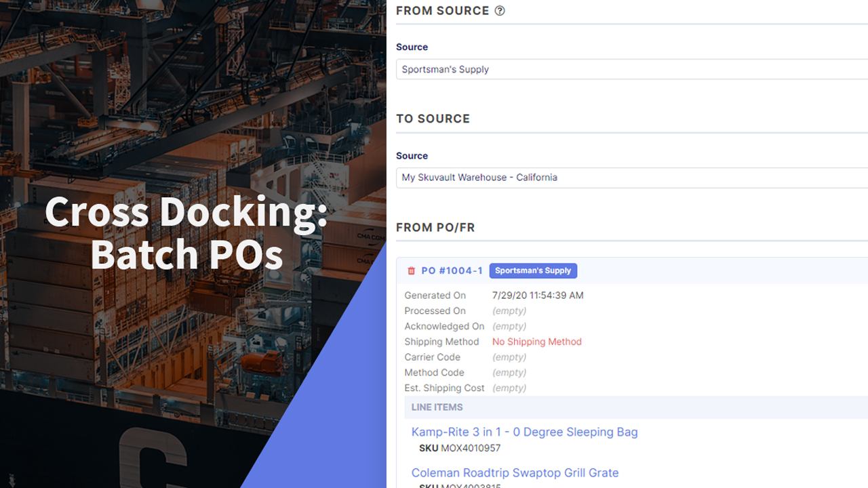Click the 'Carrier Code' label

(x=432, y=357)
